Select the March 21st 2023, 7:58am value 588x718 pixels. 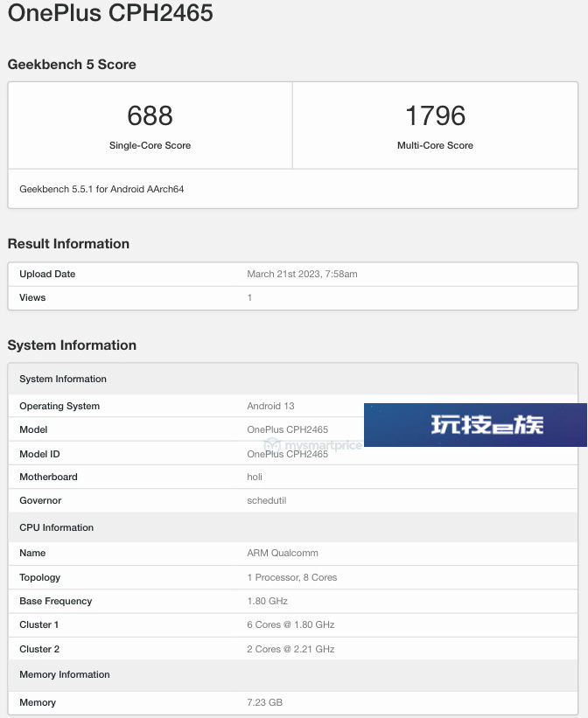pyautogui.click(x=302, y=274)
